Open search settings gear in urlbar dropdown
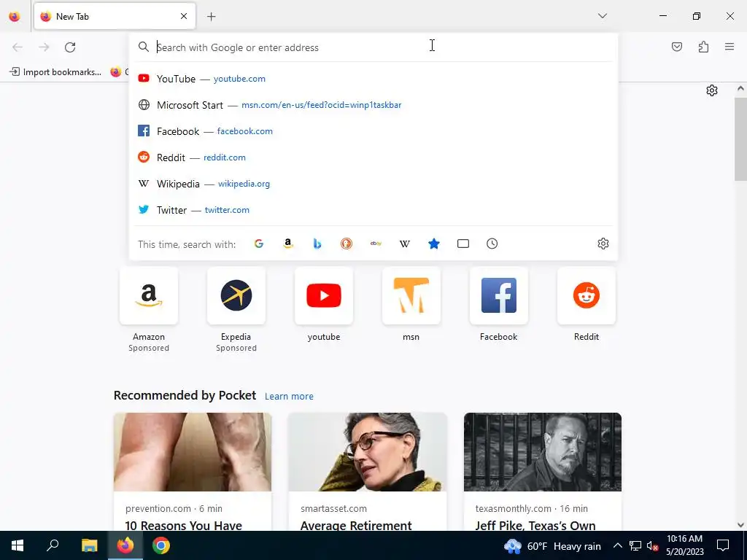 603,244
